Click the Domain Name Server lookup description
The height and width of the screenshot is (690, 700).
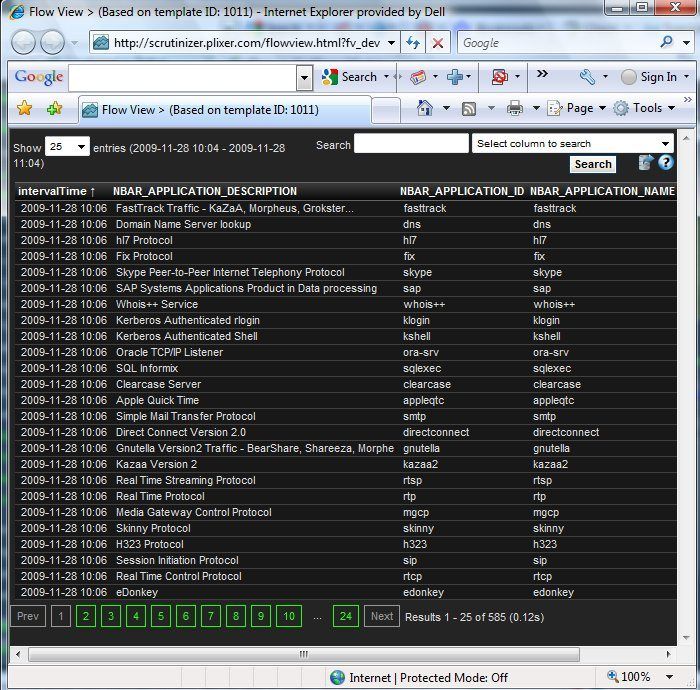pyautogui.click(x=183, y=224)
